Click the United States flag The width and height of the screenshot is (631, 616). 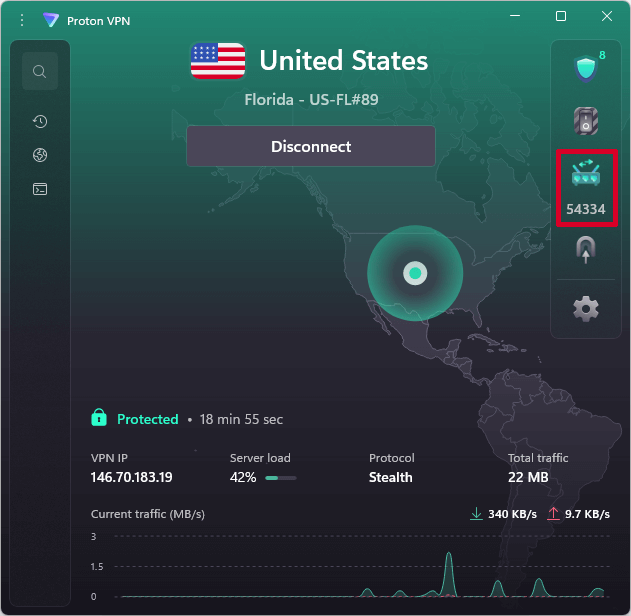(218, 61)
